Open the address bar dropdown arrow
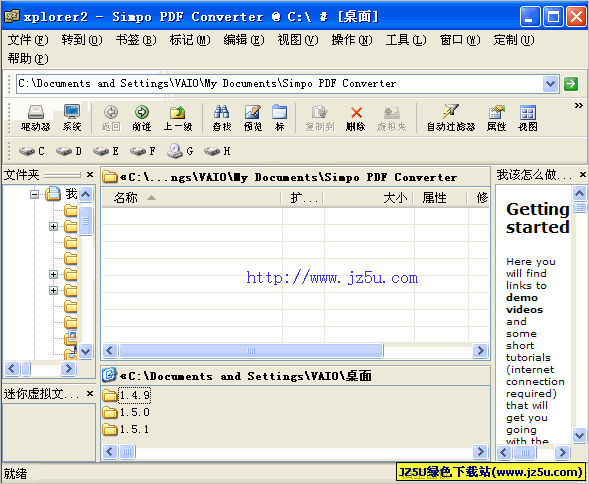The width and height of the screenshot is (589, 484). point(551,83)
